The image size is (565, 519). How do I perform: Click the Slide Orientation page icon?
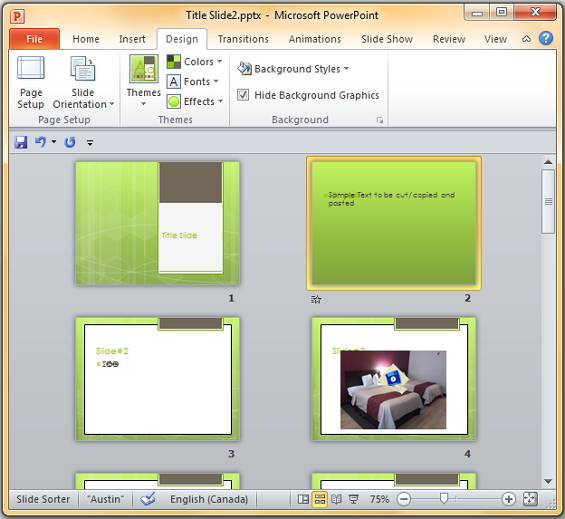pyautogui.click(x=83, y=68)
